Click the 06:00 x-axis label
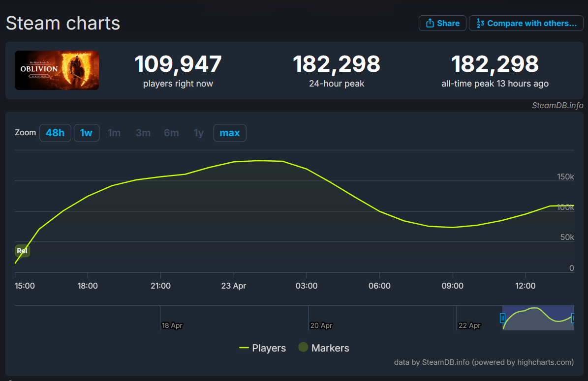 379,286
